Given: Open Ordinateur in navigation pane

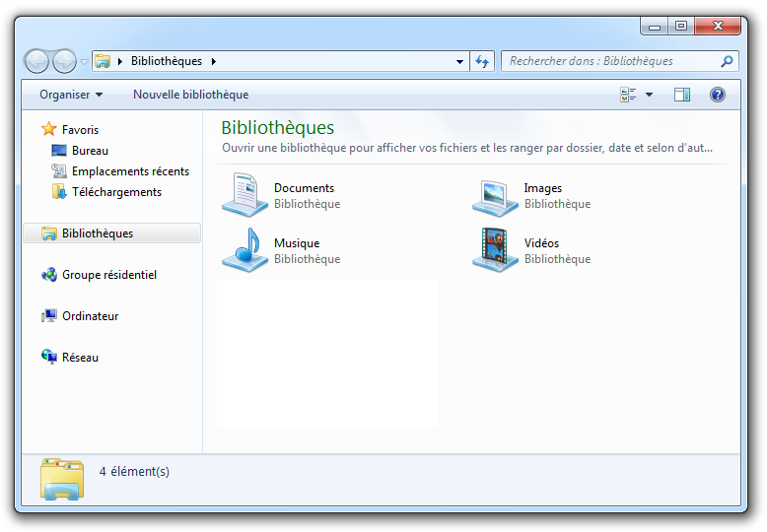Looking at the screenshot, I should click(x=90, y=316).
